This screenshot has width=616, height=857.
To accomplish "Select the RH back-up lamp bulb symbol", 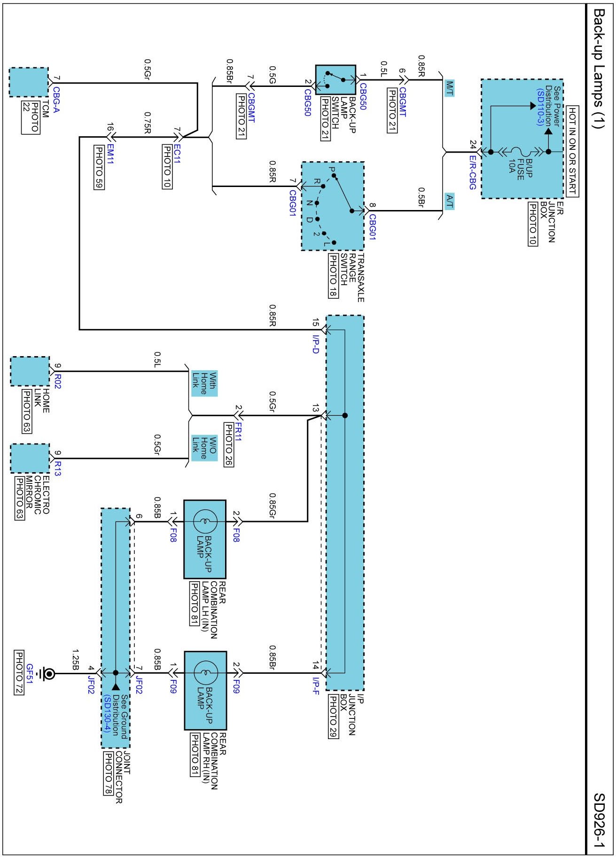I will tap(205, 673).
